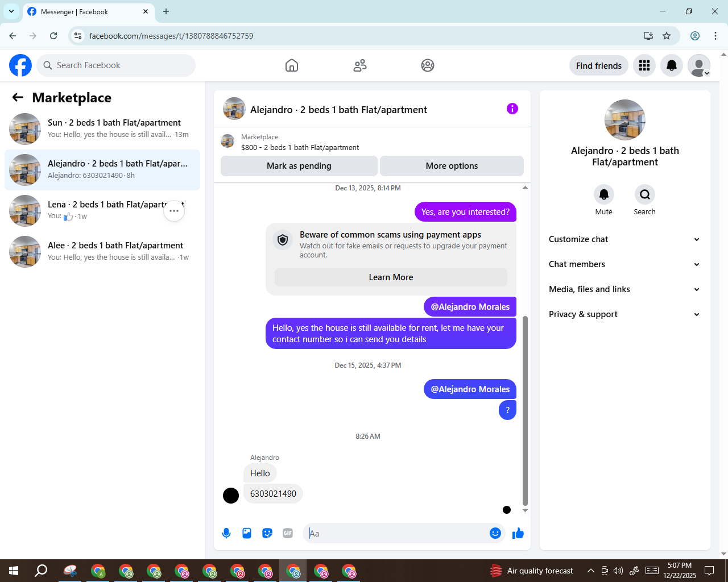Open Lena 2 beds conversation
728x582 pixels.
pyautogui.click(x=102, y=211)
